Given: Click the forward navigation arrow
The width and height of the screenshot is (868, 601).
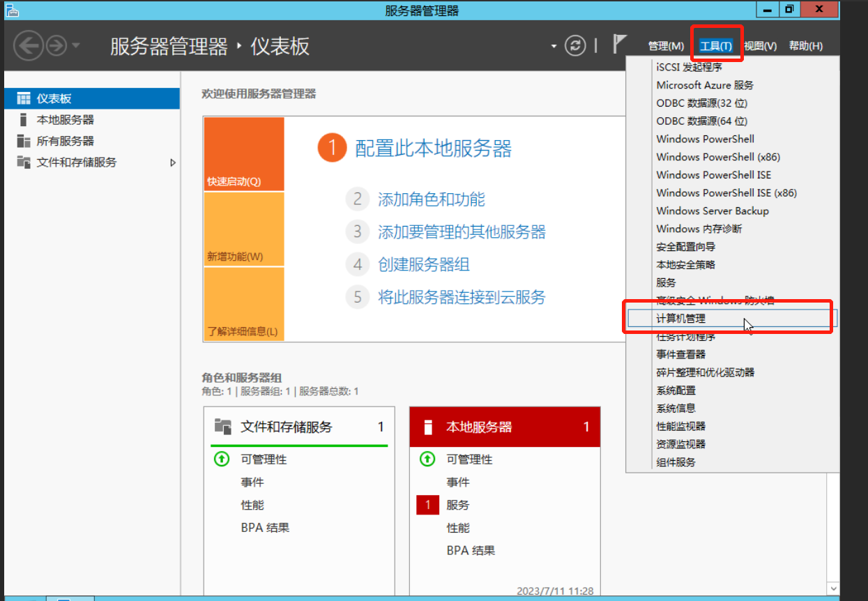Looking at the screenshot, I should coord(56,46).
